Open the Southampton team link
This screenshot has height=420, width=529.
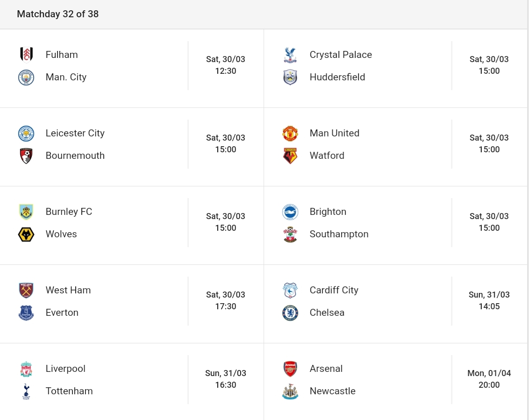tap(339, 234)
